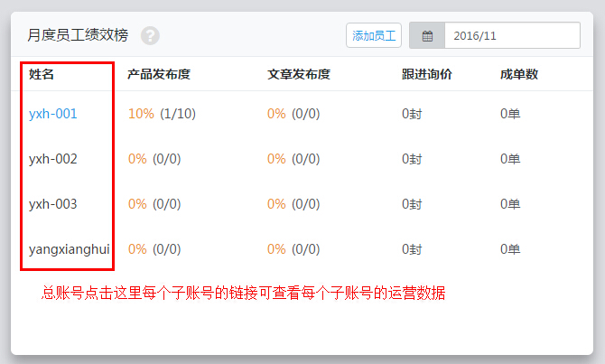Select employee name yxh-003
Viewport: 605px width, 364px height.
(x=53, y=204)
